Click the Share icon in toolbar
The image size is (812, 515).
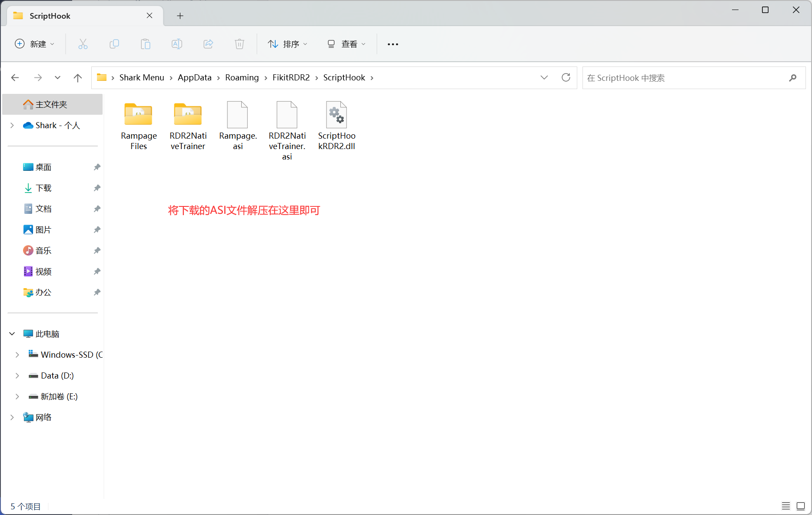208,44
